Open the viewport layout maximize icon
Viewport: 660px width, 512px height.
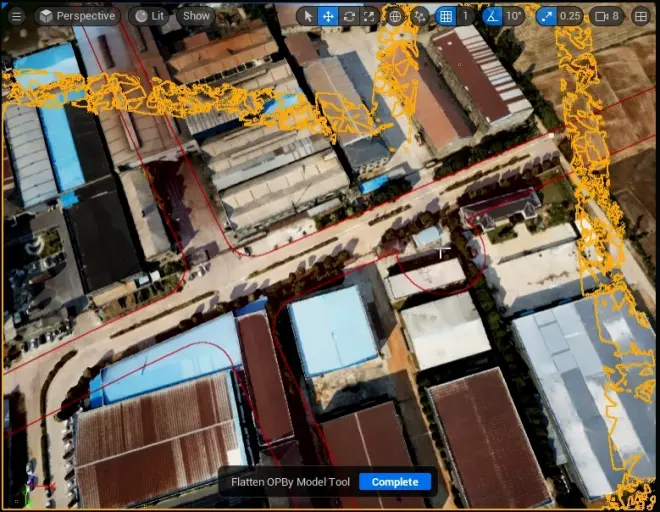641,16
